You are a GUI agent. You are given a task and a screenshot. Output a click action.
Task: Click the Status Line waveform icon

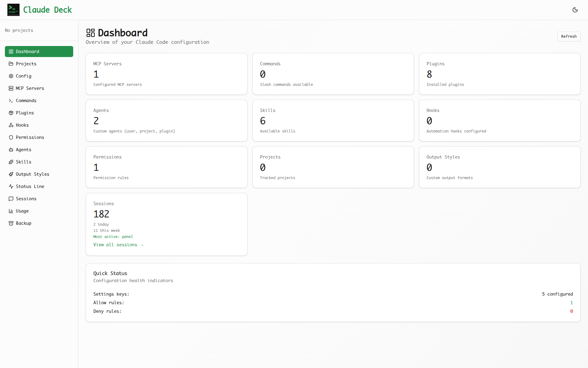[11, 186]
